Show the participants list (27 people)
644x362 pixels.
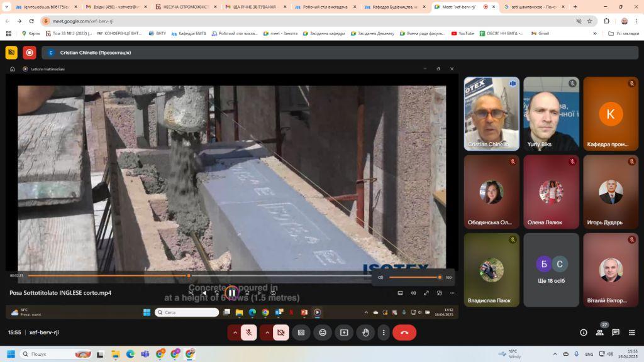[599, 332]
